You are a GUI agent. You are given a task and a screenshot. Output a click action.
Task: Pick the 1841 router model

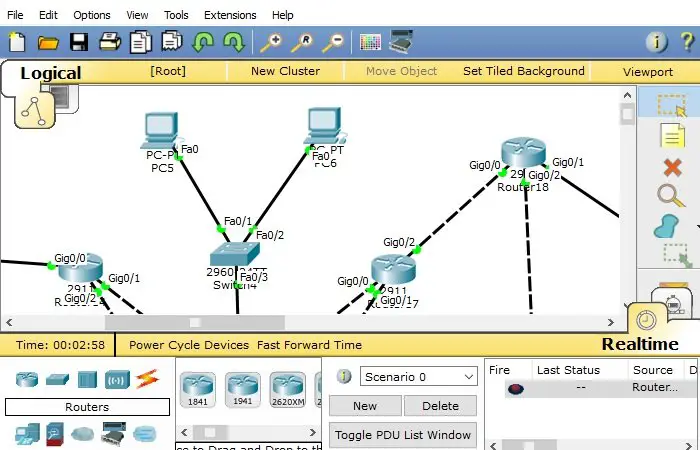198,390
